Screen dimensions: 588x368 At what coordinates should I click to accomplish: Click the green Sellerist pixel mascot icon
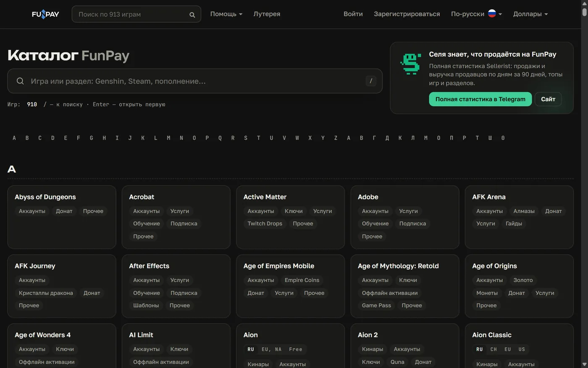tap(410, 64)
